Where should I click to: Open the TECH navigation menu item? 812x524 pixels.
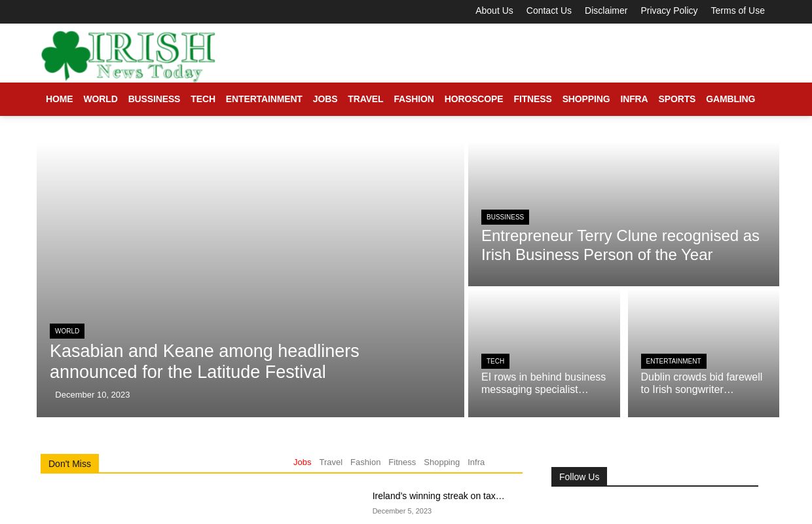(x=202, y=99)
